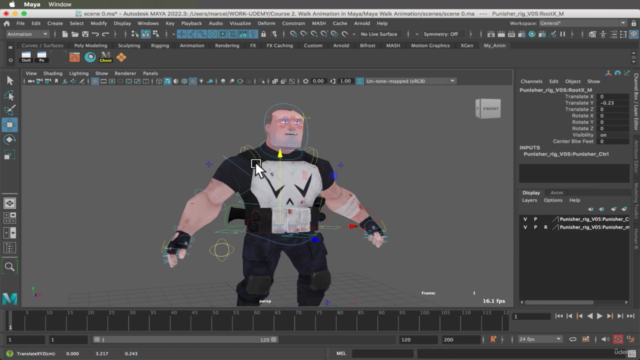This screenshot has height=360, width=640.
Task: Click the search magnifier icon in left sidebar
Action: pos(10,267)
